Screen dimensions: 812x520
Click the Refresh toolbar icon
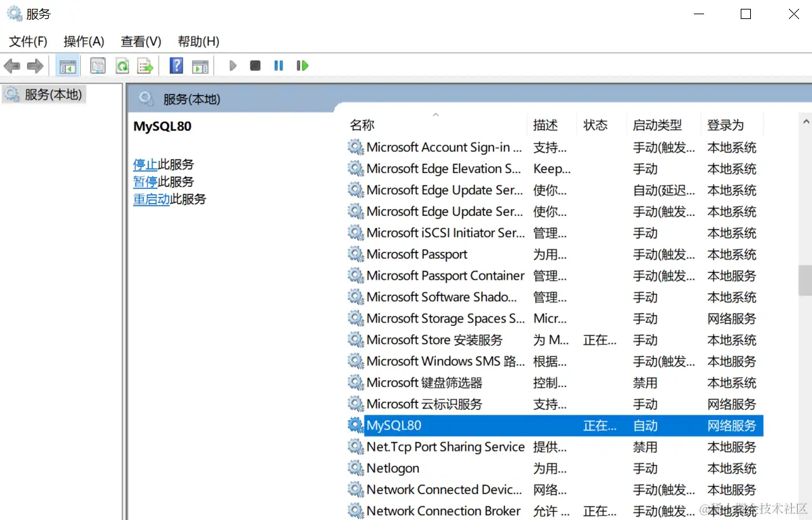[x=122, y=66]
